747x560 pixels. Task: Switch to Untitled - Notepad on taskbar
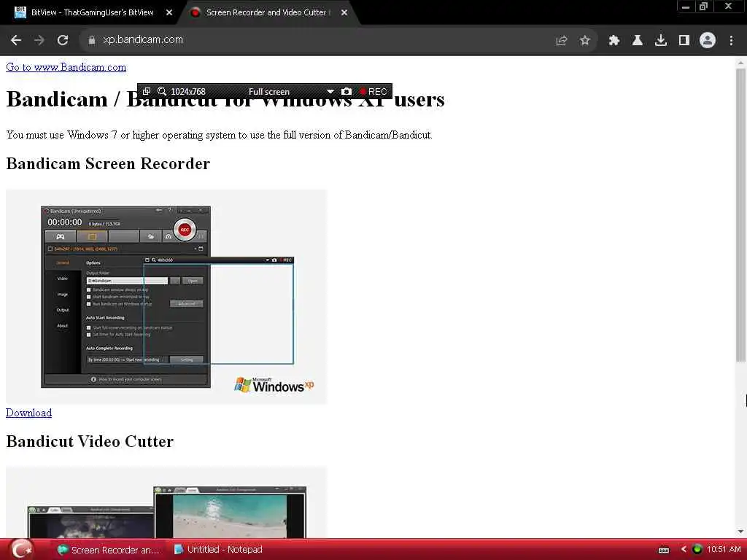(x=218, y=550)
